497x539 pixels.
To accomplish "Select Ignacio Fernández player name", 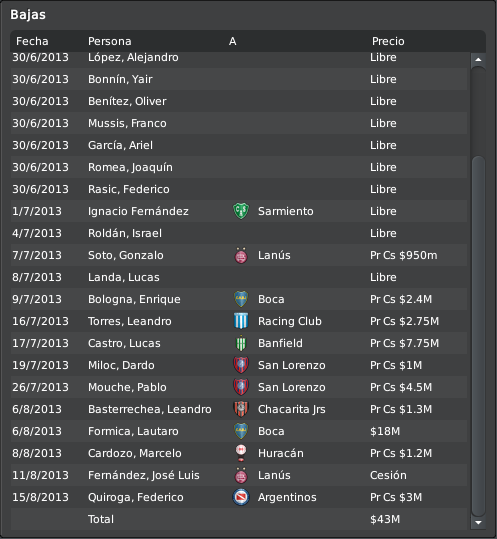I will [x=138, y=211].
